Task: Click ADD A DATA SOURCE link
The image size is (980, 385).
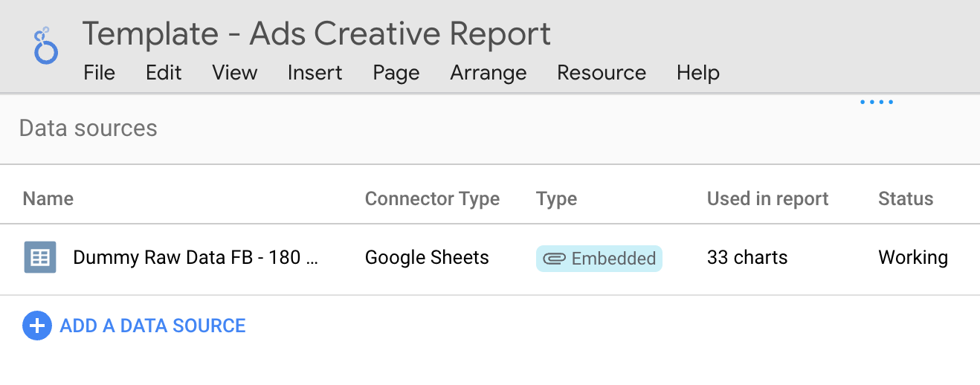Action: coord(152,326)
